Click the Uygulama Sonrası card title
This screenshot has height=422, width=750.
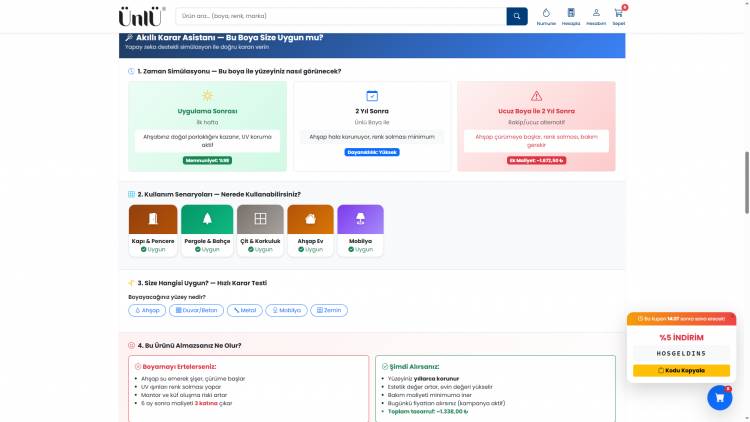point(207,111)
